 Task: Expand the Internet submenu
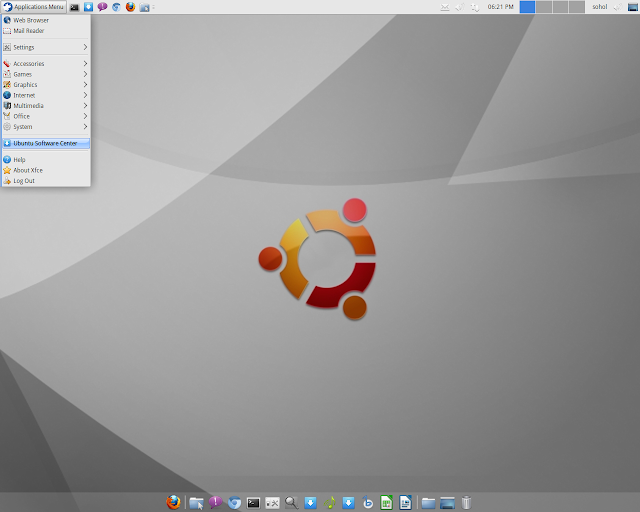point(46,95)
